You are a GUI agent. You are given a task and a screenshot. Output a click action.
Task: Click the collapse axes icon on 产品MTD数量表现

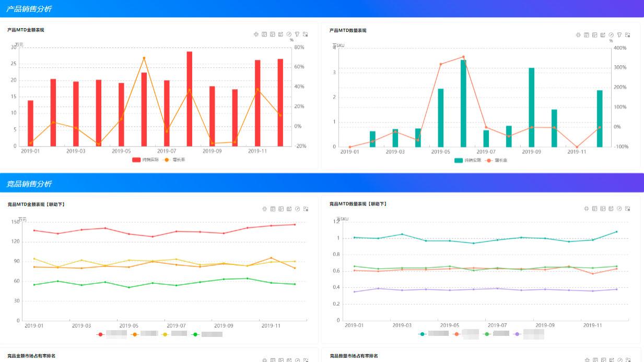click(578, 35)
